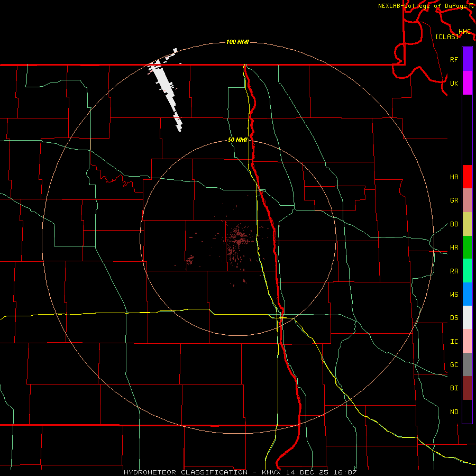
Task: Click the BI legend label
Action: point(454,388)
